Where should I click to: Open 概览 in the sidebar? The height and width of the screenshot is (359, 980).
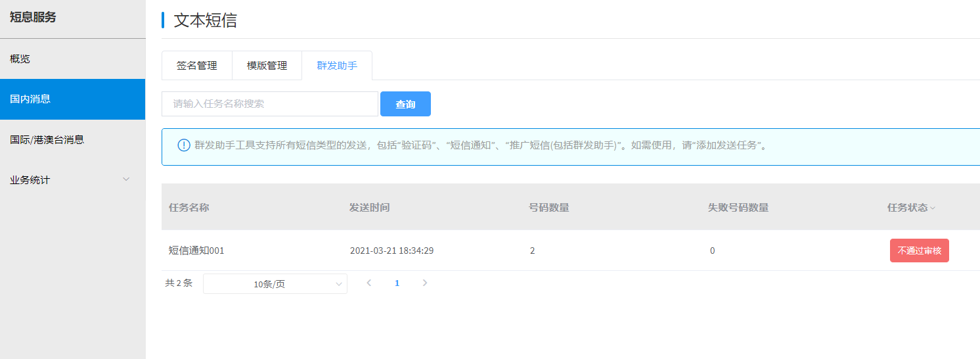click(72, 59)
